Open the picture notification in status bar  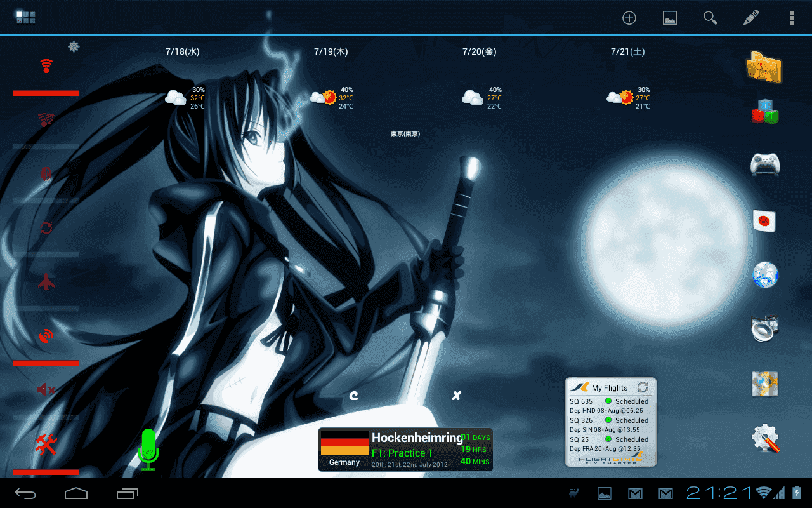click(605, 493)
